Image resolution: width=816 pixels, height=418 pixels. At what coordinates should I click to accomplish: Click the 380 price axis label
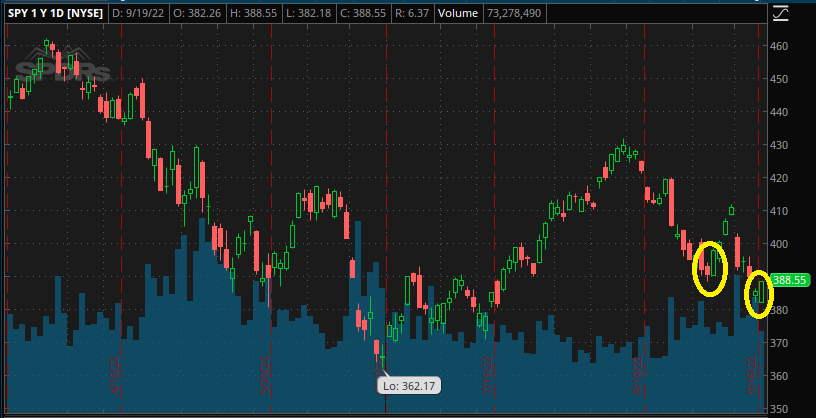780,310
